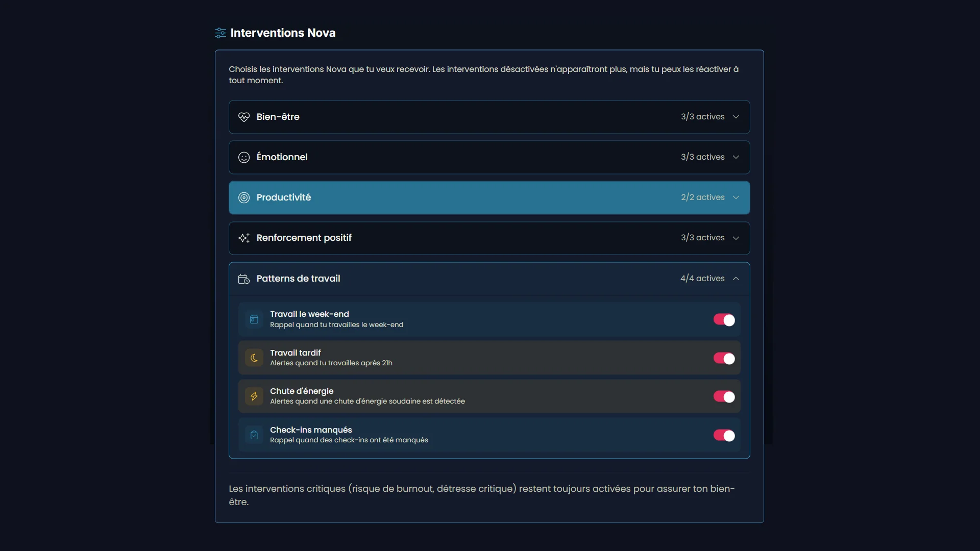Click the clipboard check Check-ins manqués icon
980x551 pixels.
254,435
